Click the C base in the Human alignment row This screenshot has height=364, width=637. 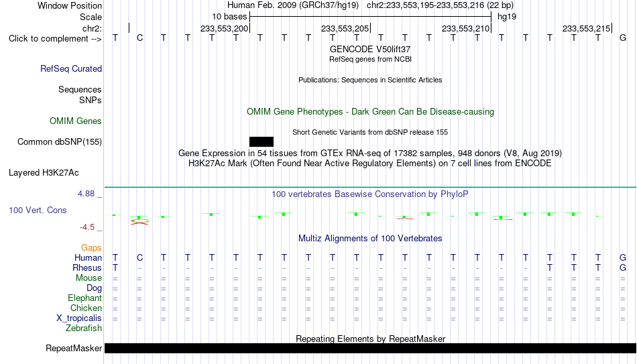(x=139, y=257)
